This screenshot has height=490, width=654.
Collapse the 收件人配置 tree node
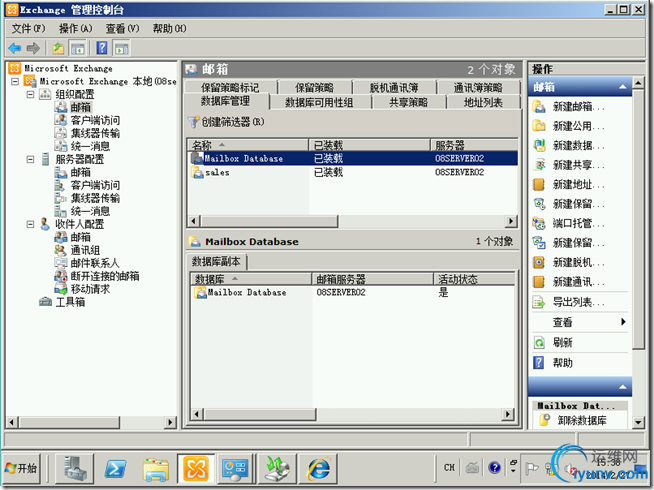(x=30, y=224)
